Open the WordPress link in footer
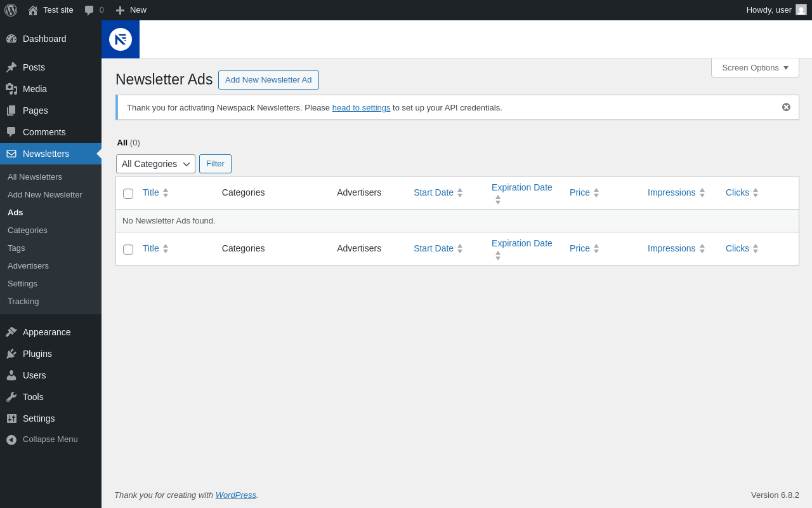 [x=236, y=495]
